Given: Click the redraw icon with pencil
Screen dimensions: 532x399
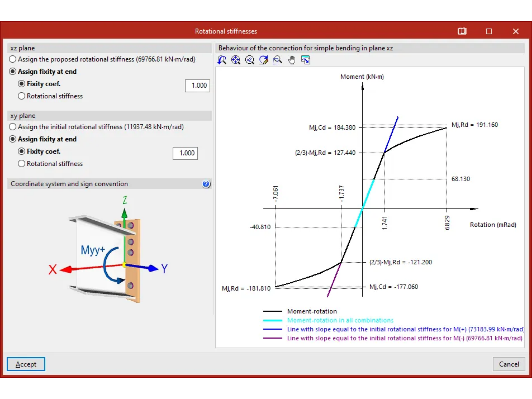Looking at the screenshot, I should coord(264,60).
